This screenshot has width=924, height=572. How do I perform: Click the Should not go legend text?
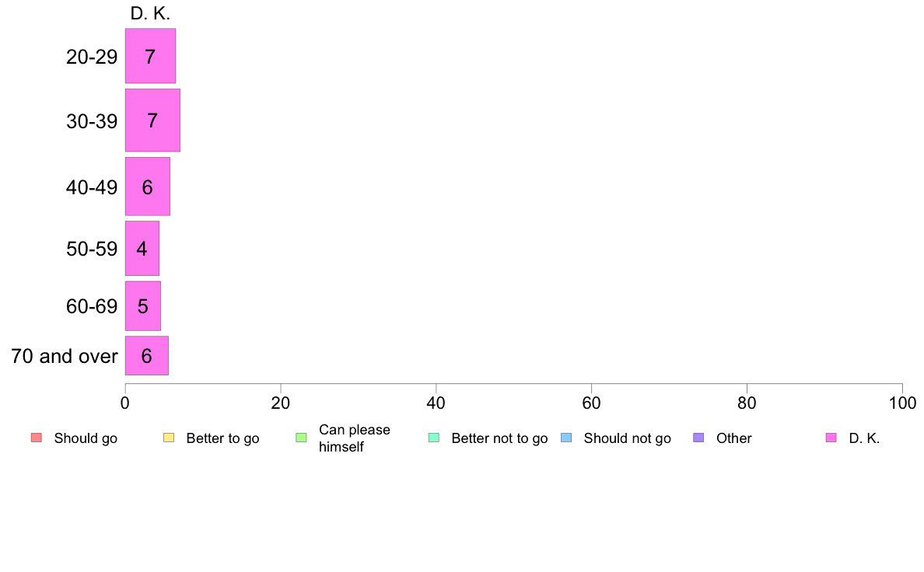click(x=628, y=438)
